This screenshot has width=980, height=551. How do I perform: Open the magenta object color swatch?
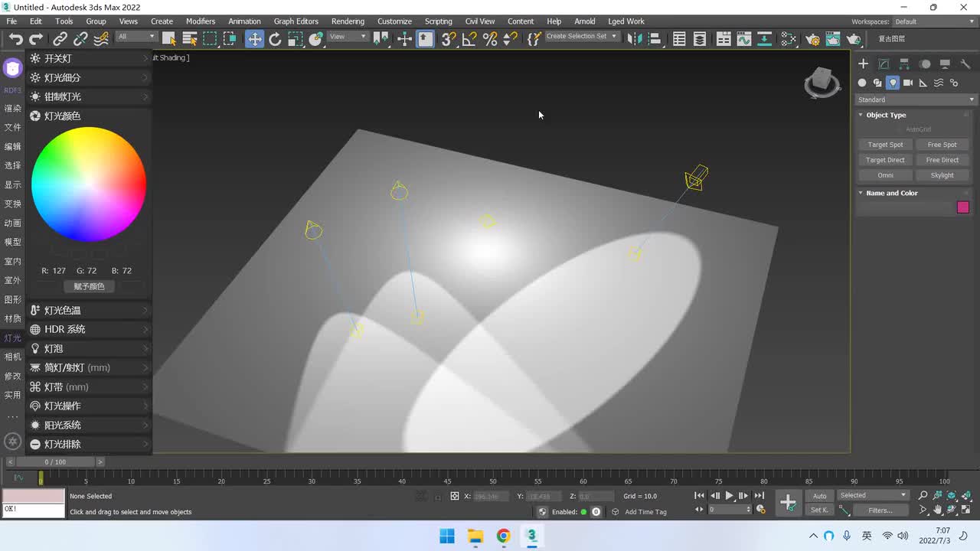pyautogui.click(x=963, y=207)
